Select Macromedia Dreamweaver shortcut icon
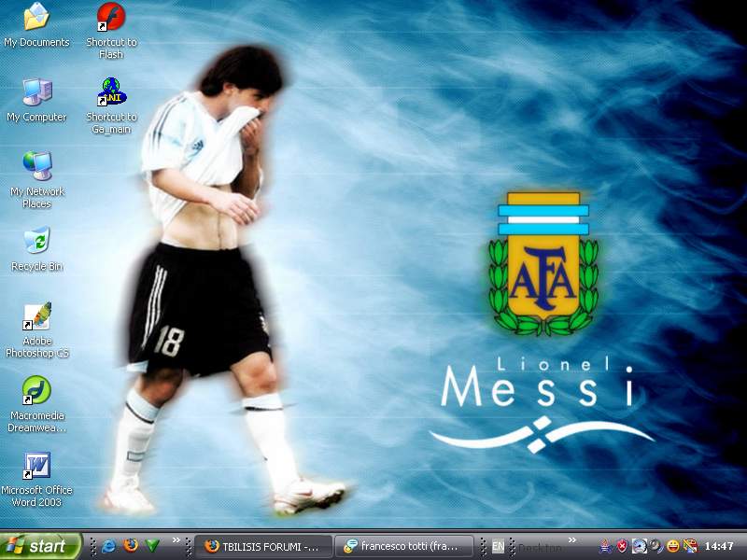The height and width of the screenshot is (560, 747). pos(36,404)
